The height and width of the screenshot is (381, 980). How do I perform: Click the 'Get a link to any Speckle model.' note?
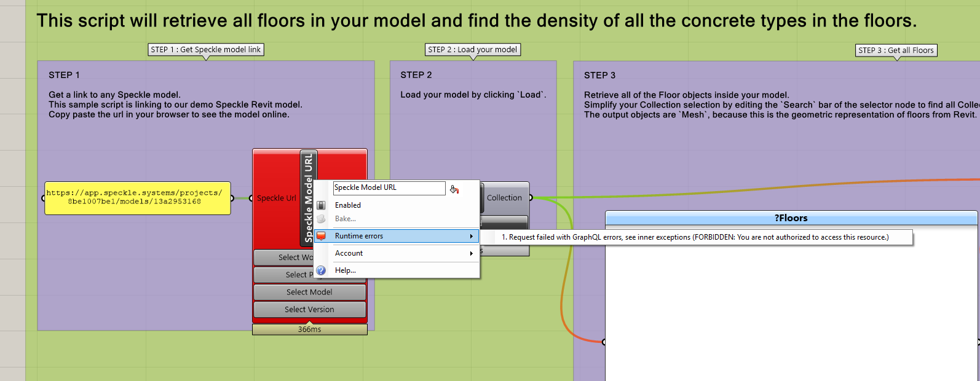(x=114, y=95)
